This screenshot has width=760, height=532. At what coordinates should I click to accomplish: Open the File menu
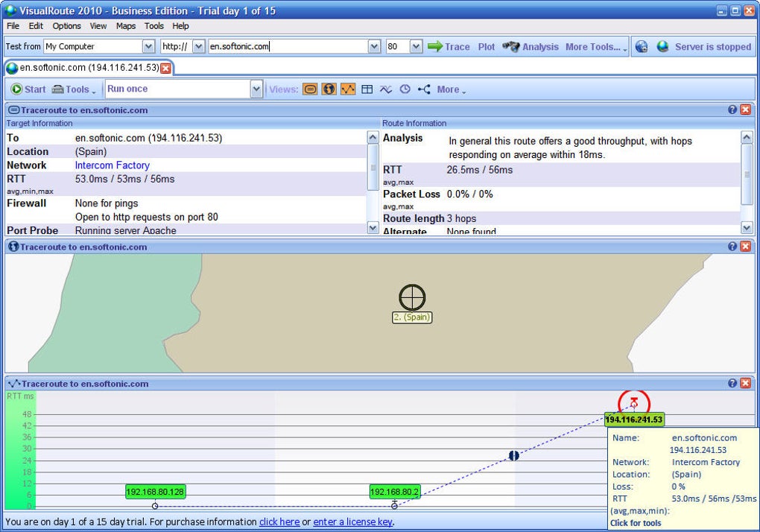pos(13,26)
